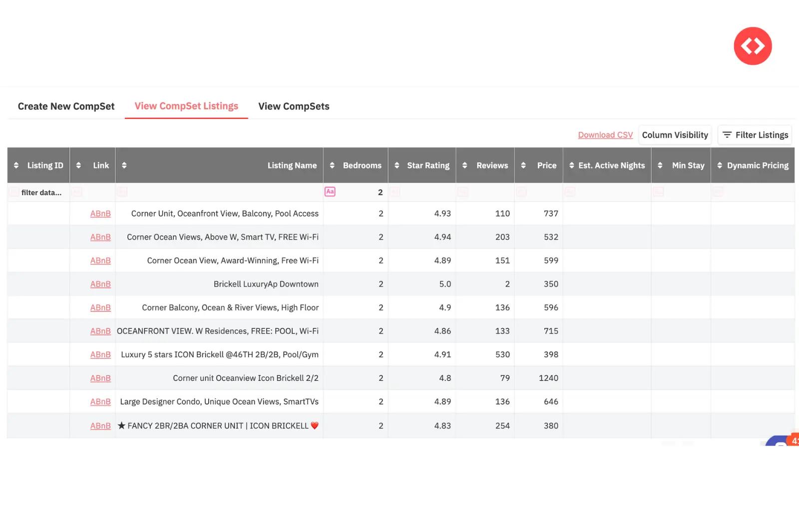Click the Listing Name header text
This screenshot has width=799, height=532.
[292, 165]
